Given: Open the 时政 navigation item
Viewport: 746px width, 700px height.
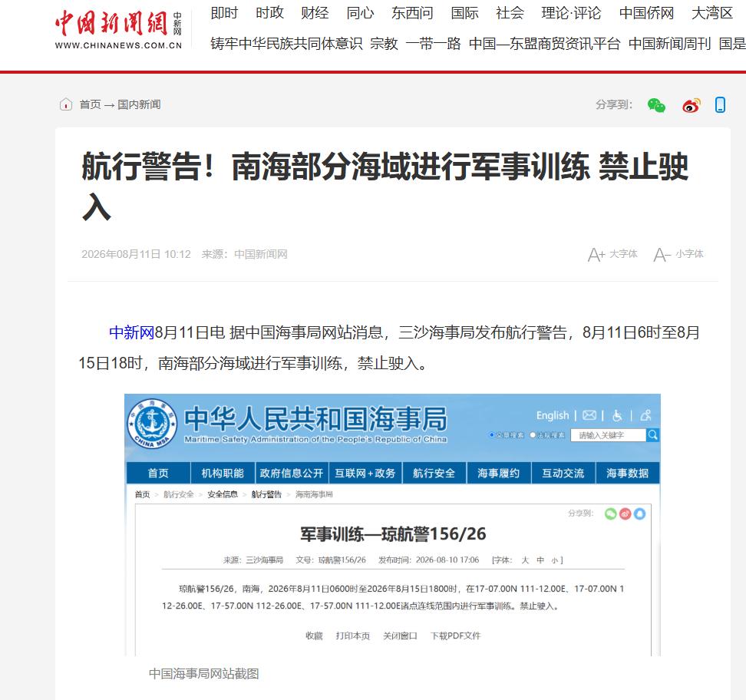Looking at the screenshot, I should pyautogui.click(x=269, y=13).
